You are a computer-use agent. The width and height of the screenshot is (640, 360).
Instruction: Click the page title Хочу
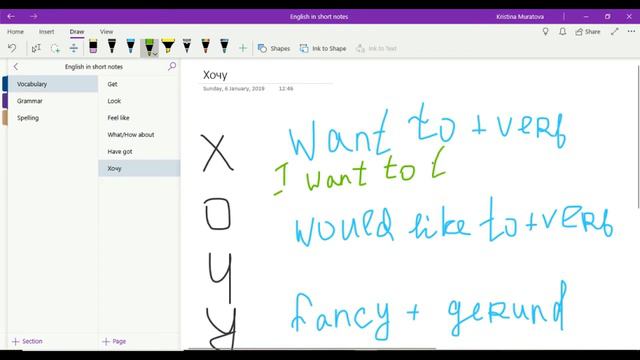click(x=215, y=75)
